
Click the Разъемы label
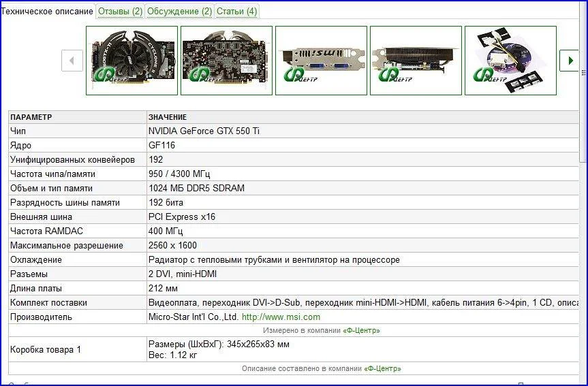click(29, 274)
